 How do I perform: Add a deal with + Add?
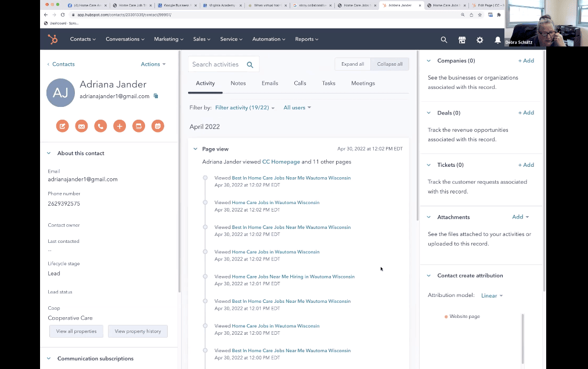(526, 113)
